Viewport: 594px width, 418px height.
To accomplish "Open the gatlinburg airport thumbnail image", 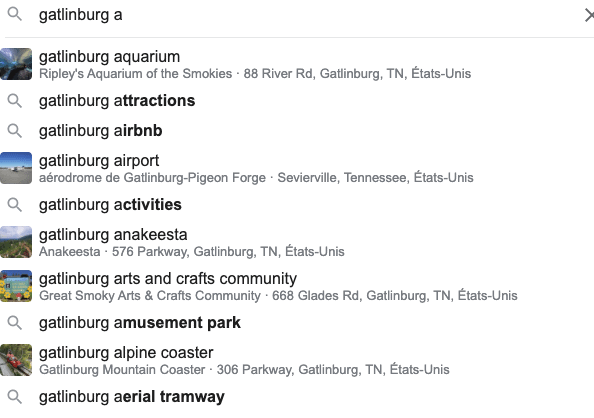I will (x=16, y=168).
